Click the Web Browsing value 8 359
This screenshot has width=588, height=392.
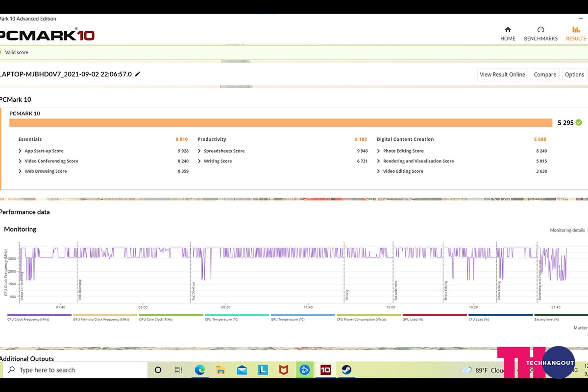click(x=183, y=171)
